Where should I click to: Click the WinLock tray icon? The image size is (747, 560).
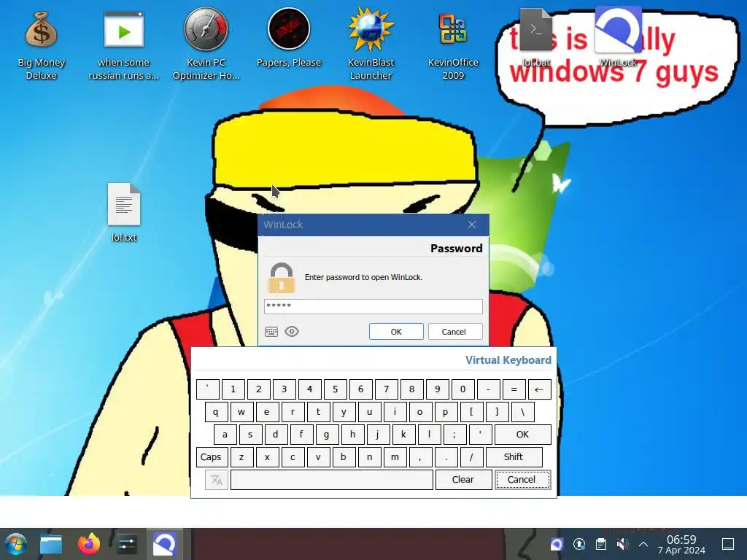click(x=557, y=544)
